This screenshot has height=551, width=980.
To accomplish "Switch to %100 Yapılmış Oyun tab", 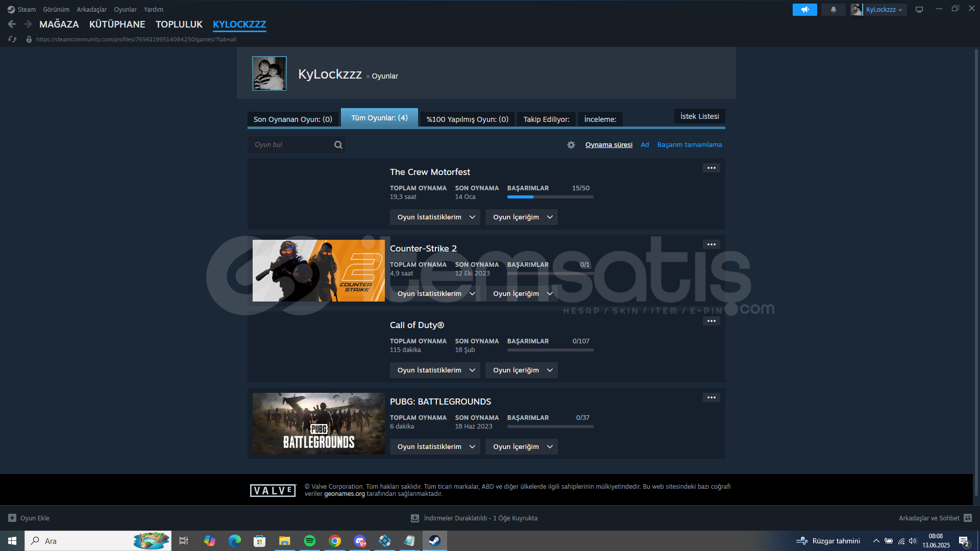I will (x=468, y=119).
